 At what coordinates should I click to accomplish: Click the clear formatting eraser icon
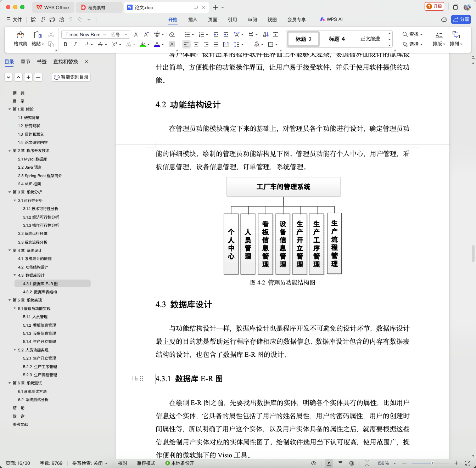[172, 34]
